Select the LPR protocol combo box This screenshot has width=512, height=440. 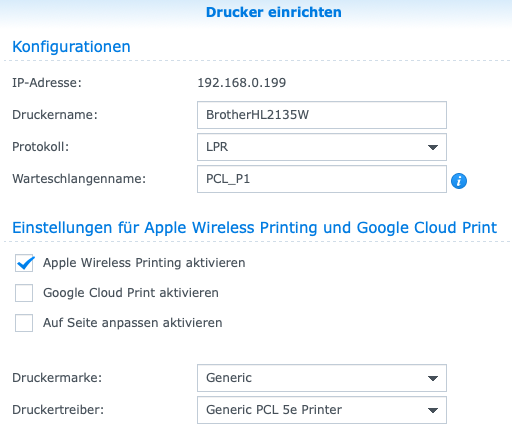322,147
